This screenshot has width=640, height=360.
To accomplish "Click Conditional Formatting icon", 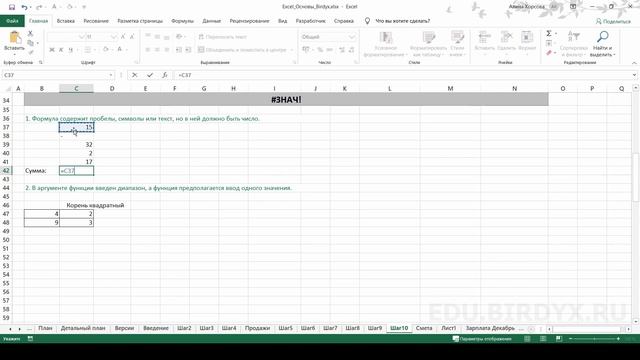I will tap(385, 38).
